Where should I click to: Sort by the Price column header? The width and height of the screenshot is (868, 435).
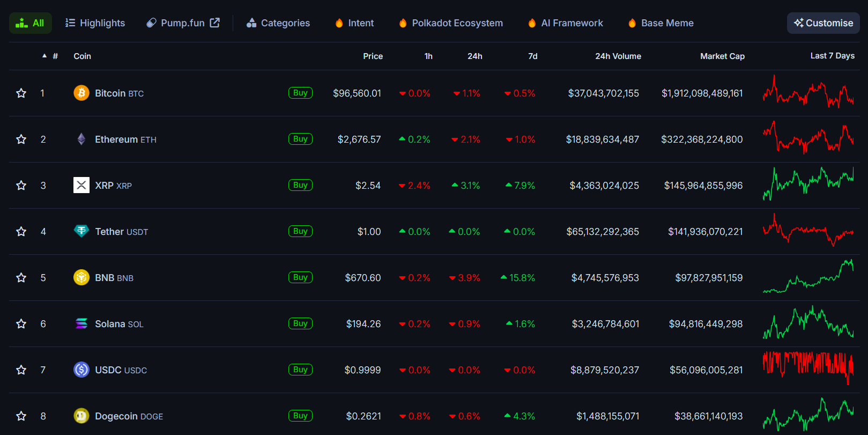point(373,56)
